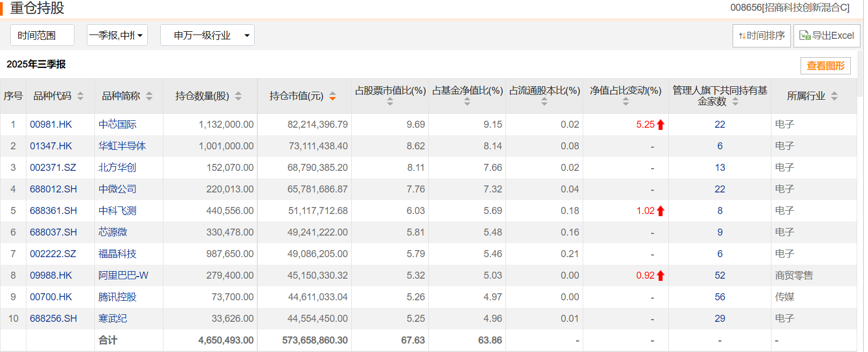Screen dimensions: 868x352
Task: Export table with 导出Excel button
Action: (x=827, y=36)
